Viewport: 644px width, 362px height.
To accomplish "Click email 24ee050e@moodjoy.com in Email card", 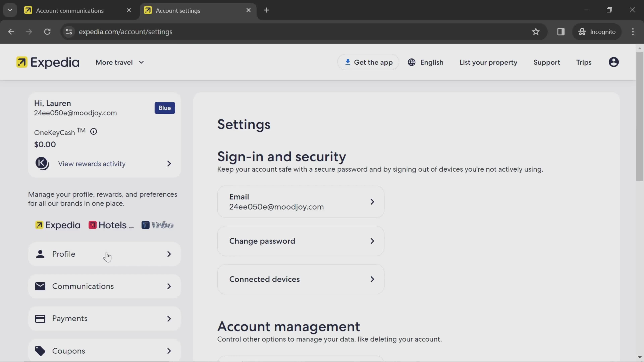I will click(x=276, y=207).
